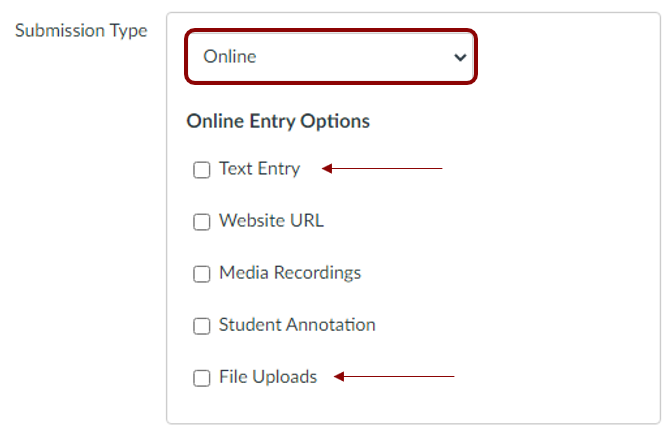The image size is (671, 432).
Task: Click the "Student Annotation" label text
Action: click(297, 325)
